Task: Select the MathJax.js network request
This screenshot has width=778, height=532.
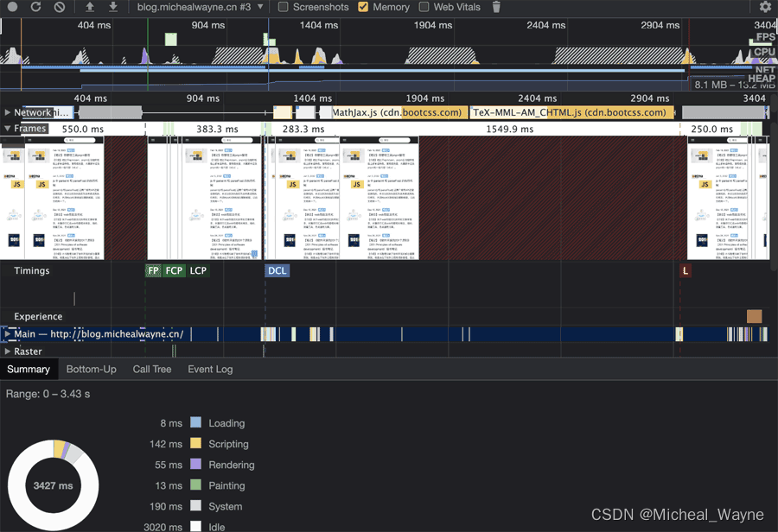Action: pos(398,112)
